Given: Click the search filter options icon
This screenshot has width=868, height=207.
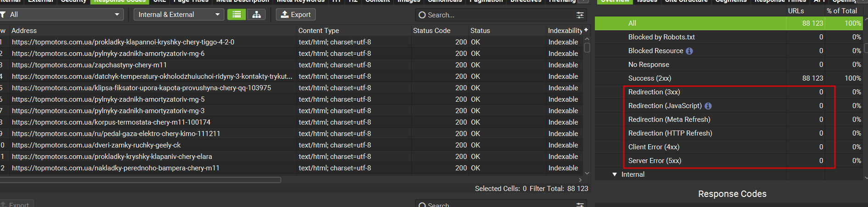Looking at the screenshot, I should point(580,15).
